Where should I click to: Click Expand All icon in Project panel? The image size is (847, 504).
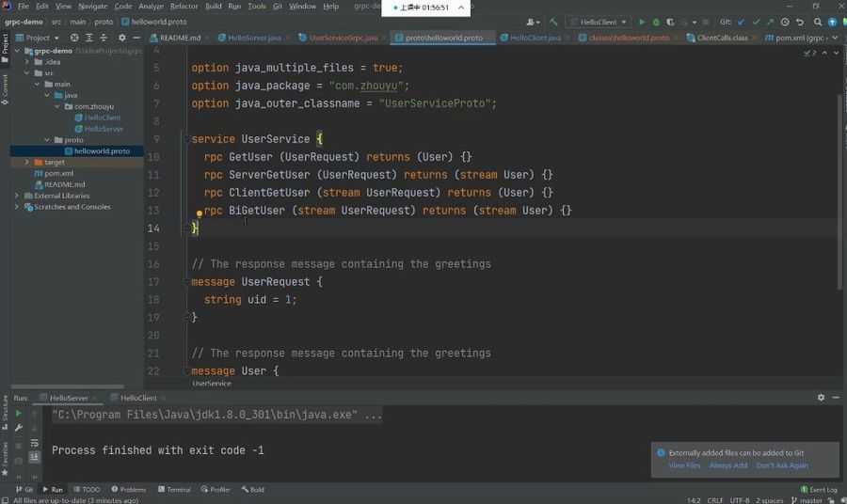tap(89, 38)
